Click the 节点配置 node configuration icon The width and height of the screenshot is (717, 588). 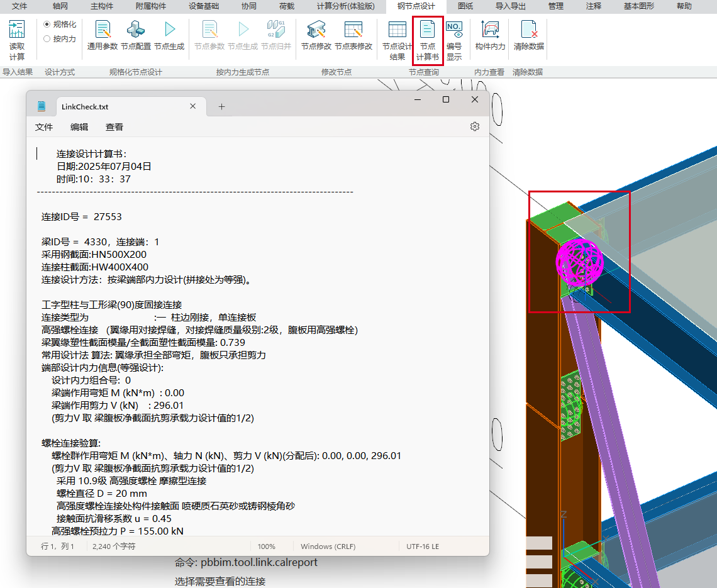tap(136, 36)
